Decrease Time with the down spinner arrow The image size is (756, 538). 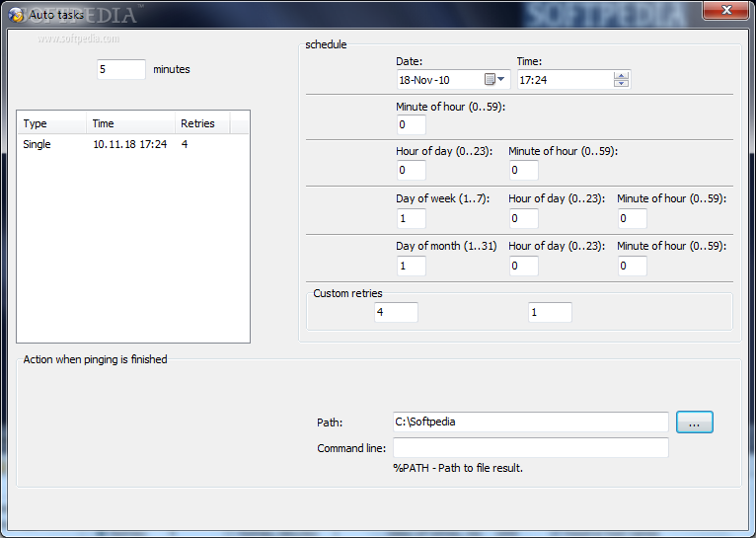pos(621,83)
